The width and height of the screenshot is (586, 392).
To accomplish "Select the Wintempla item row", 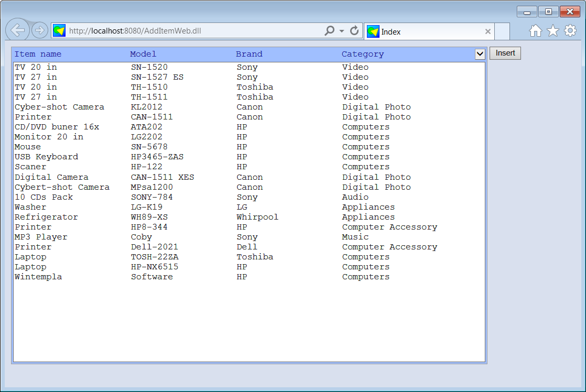I will [249, 277].
